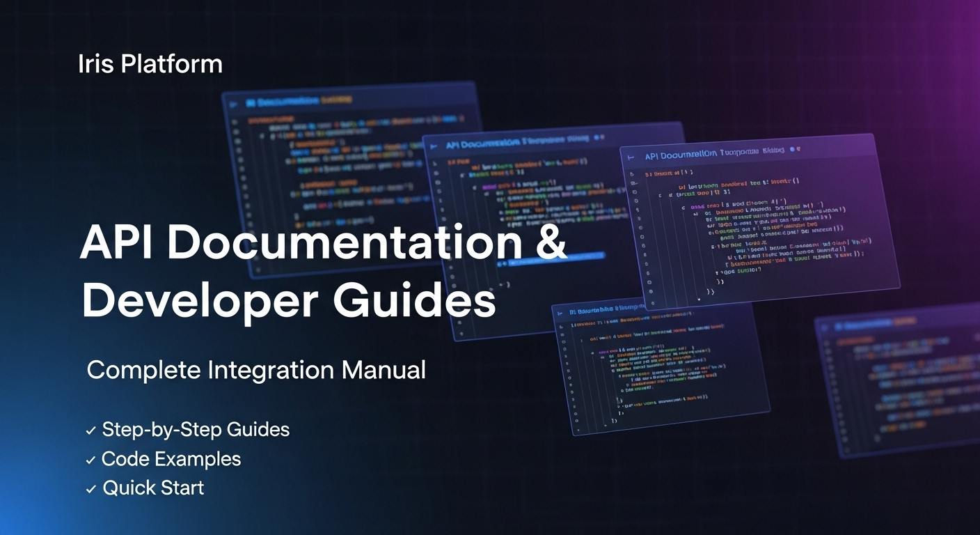980x535 pixels.
Task: Select the Code Examples text
Action: (171, 459)
